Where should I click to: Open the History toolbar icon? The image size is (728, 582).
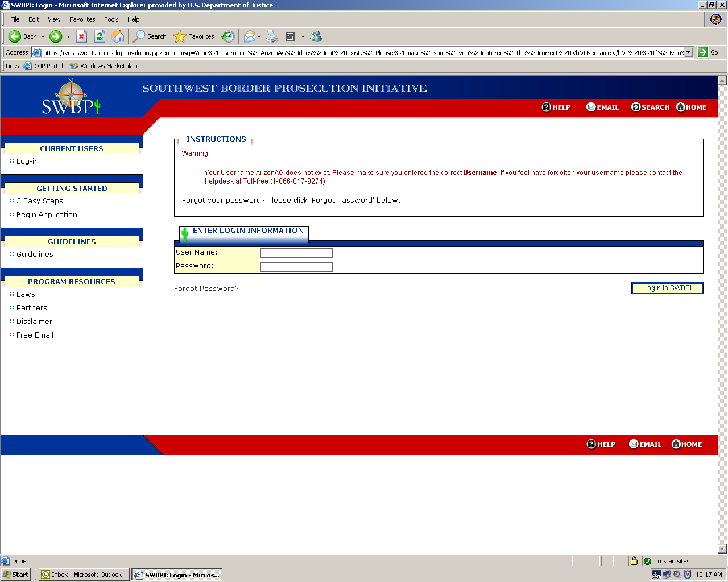[228, 36]
